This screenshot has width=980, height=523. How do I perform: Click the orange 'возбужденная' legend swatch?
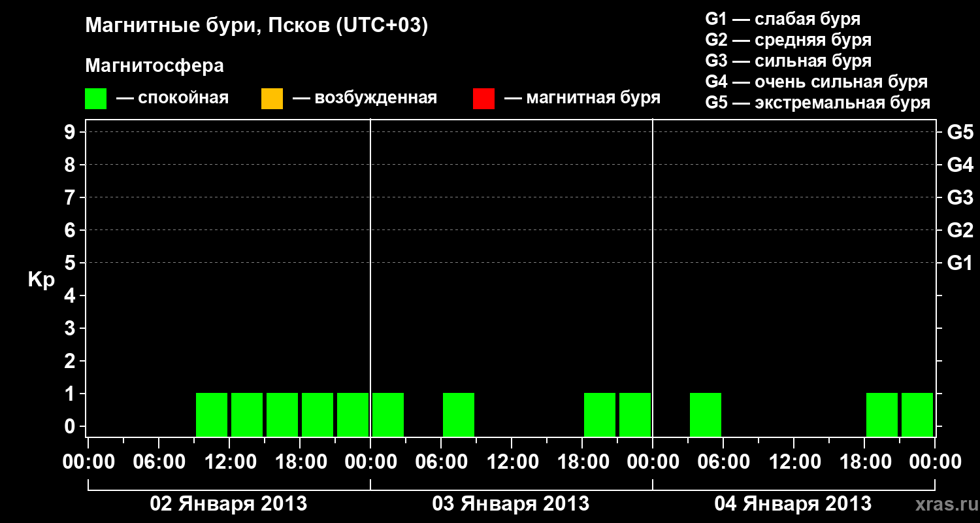coord(272,99)
